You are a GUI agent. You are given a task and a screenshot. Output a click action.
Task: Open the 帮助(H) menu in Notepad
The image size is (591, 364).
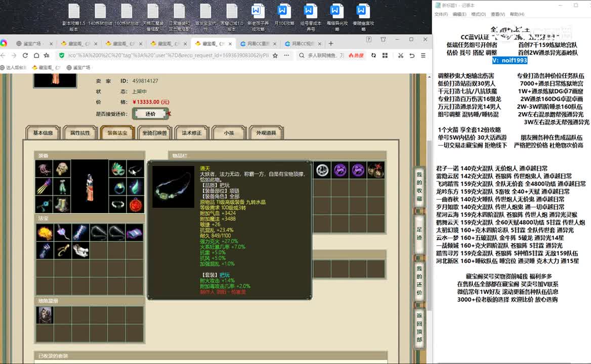517,14
